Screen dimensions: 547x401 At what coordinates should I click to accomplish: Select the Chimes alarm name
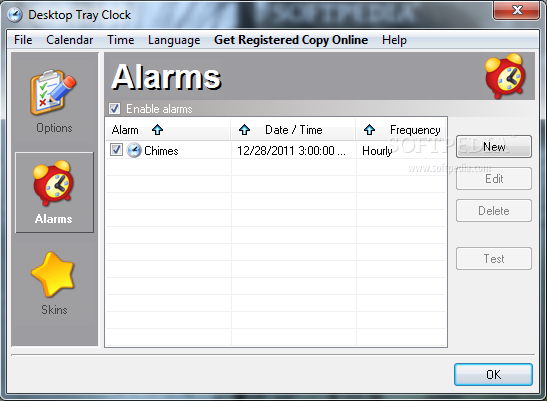click(x=161, y=151)
